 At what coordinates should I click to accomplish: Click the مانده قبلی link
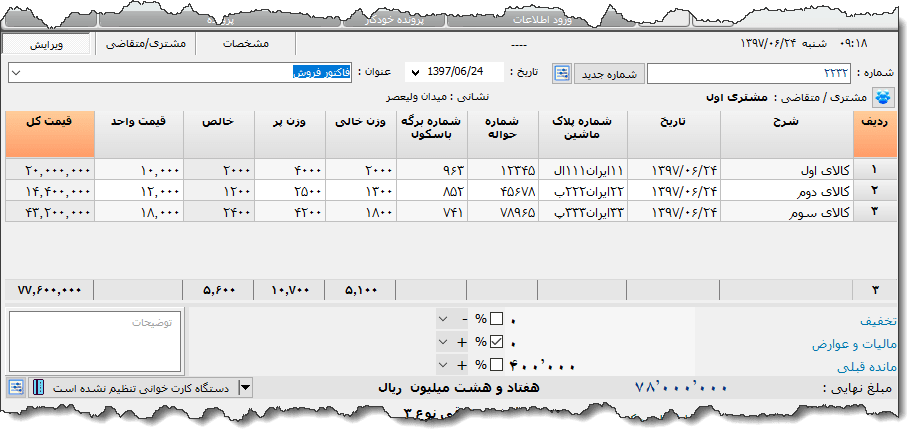(x=867, y=367)
